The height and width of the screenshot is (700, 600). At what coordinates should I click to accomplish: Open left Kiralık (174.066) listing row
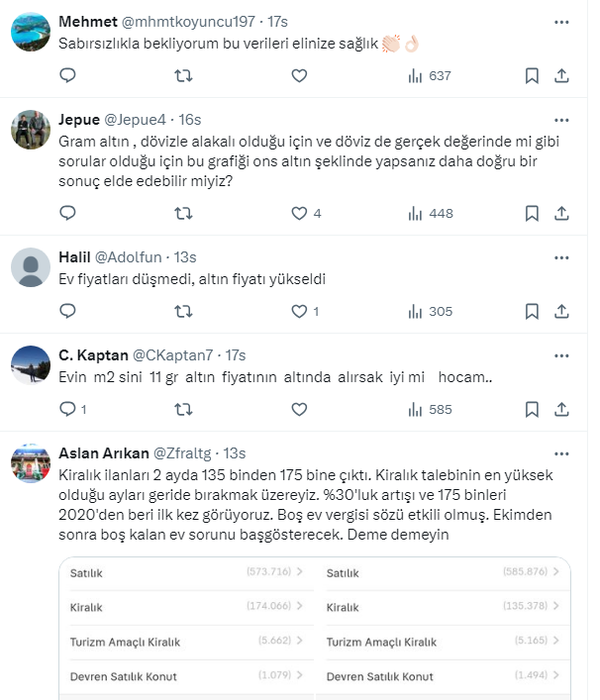pyautogui.click(x=188, y=608)
